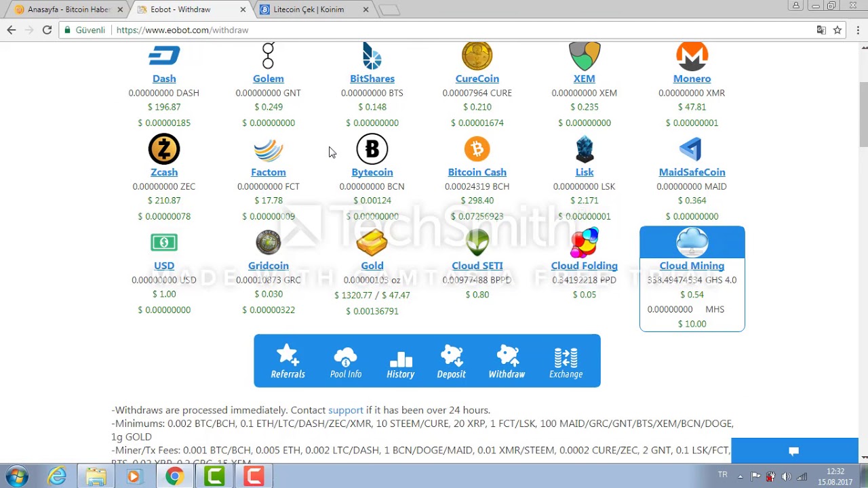Bookmark page with the star icon

[x=837, y=30]
